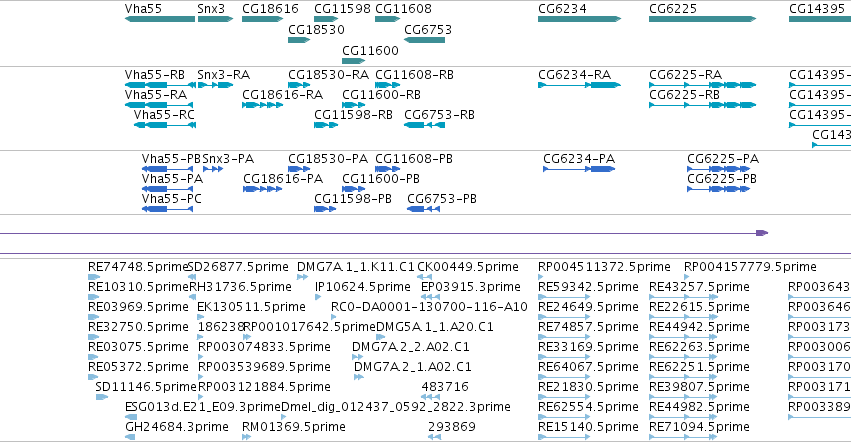Select the CG6225-RA transcript label
The width and height of the screenshot is (851, 442).
tap(685, 75)
